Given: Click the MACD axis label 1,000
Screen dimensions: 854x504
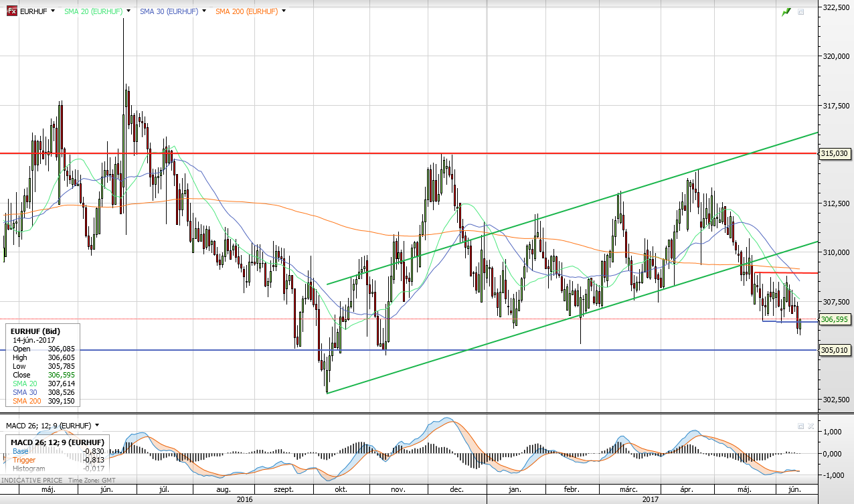Looking at the screenshot, I should 833,432.
